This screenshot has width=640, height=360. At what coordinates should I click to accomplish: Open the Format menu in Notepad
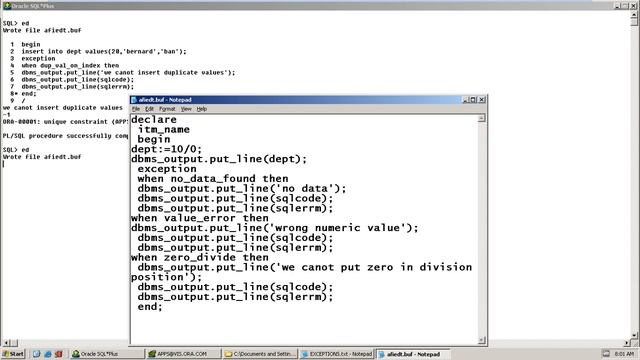pyautogui.click(x=167, y=109)
